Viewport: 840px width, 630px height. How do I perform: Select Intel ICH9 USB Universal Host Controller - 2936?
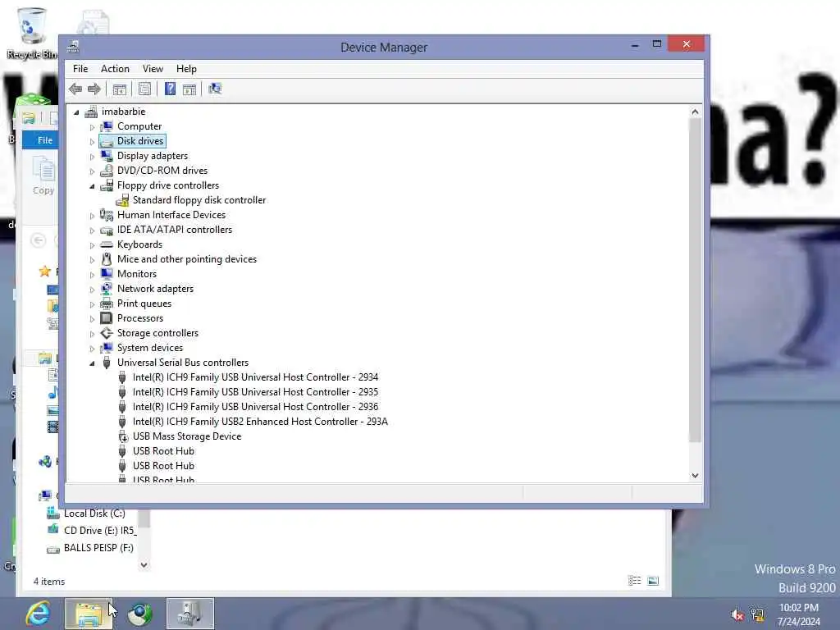[256, 407]
